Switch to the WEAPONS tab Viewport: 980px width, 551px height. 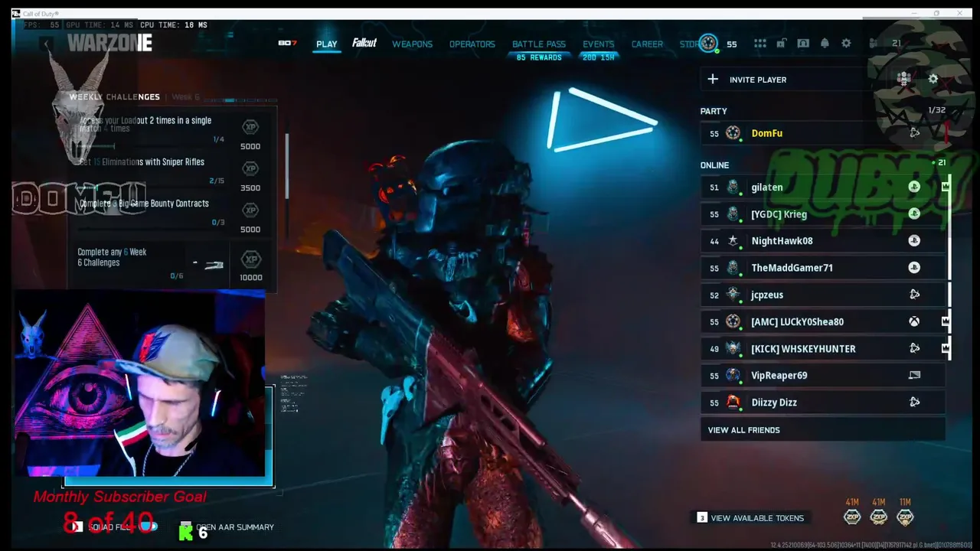pos(412,44)
